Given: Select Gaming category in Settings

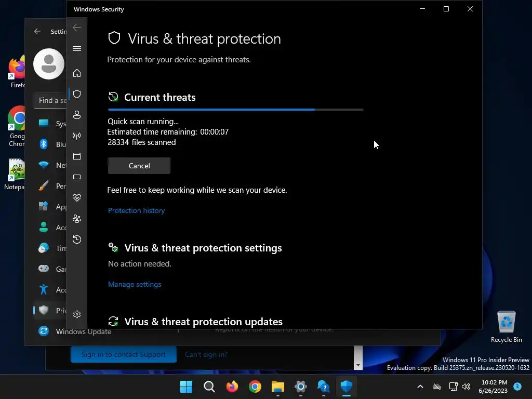Looking at the screenshot, I should (x=50, y=269).
